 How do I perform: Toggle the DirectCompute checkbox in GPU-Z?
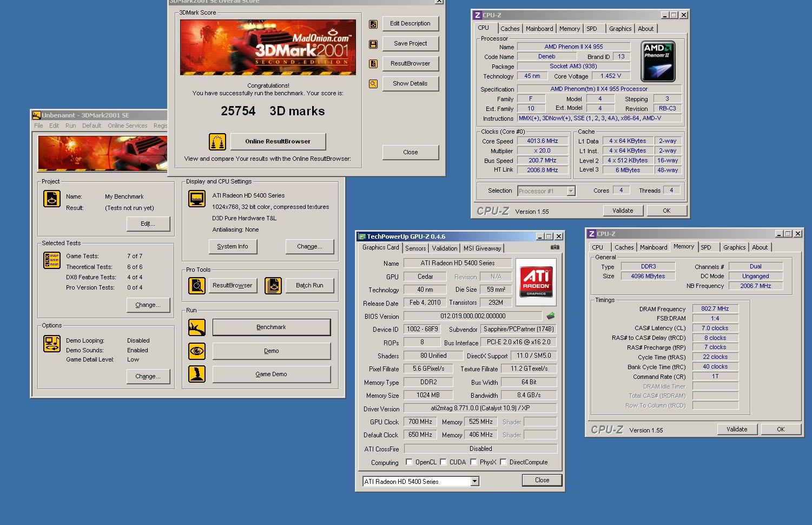click(503, 462)
